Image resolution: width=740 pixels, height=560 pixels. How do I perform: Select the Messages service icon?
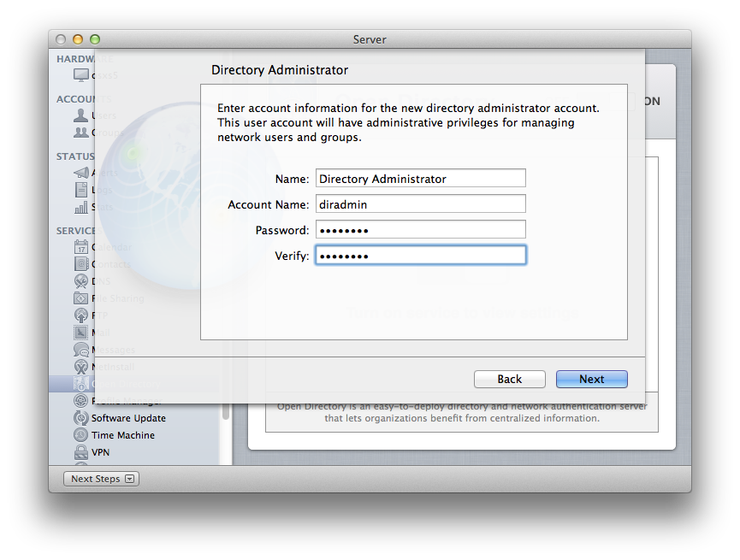pyautogui.click(x=81, y=350)
